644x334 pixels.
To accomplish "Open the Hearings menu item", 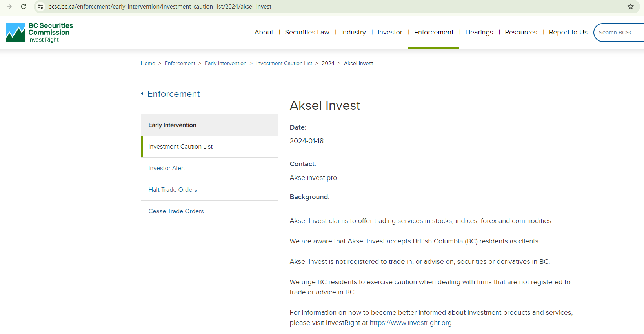I will click(478, 32).
